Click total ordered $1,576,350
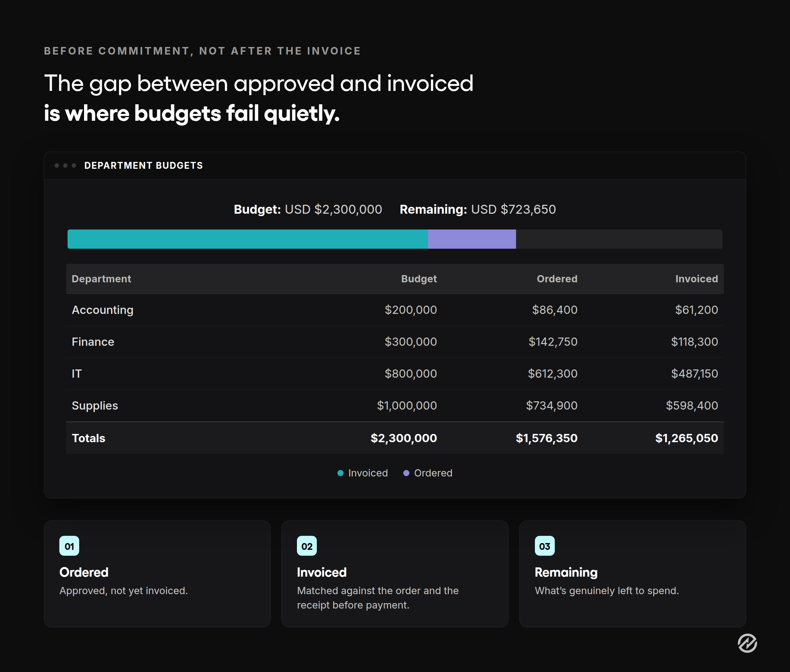This screenshot has height=672, width=790. (x=546, y=438)
